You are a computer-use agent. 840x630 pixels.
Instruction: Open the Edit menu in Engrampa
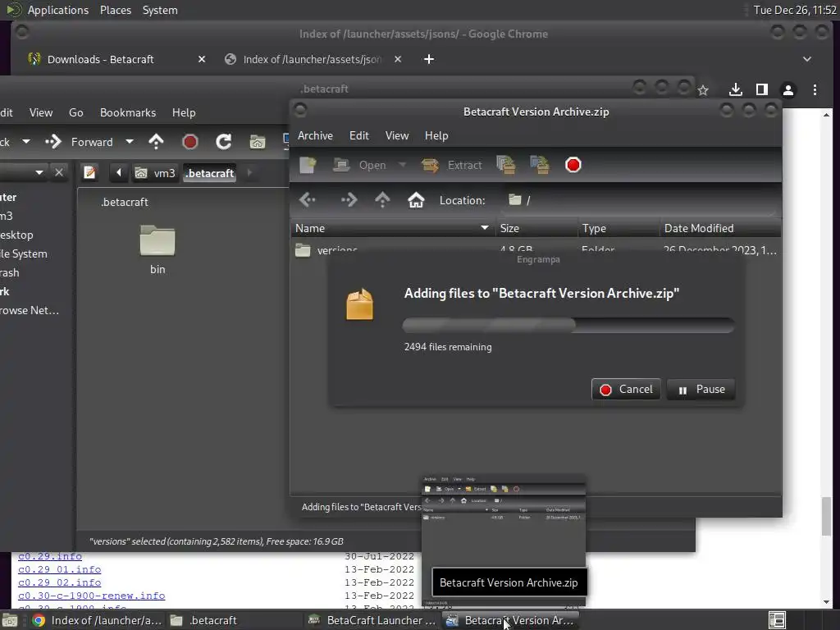[359, 135]
